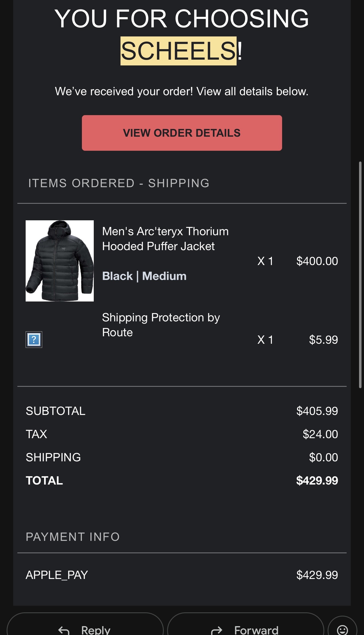Click the Men's Arc'teryx Thorium jacket name
364x635 pixels.
(x=165, y=239)
